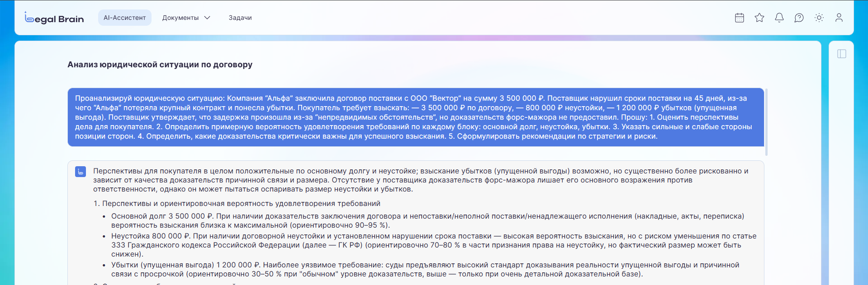Select the Неустойка 800 000 ₽ bullet
Screen dimensions: 868x285
point(433,245)
